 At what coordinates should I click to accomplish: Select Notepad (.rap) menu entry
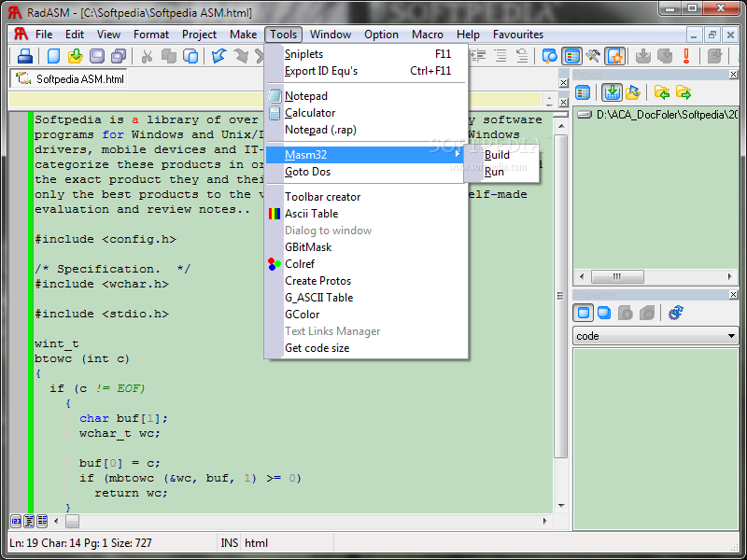[x=366, y=130]
